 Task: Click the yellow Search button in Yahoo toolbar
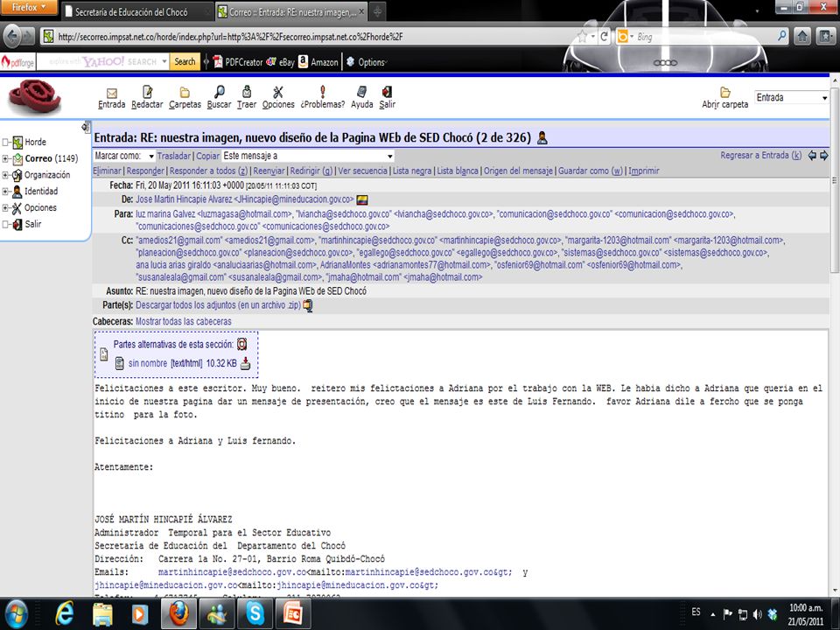click(185, 62)
